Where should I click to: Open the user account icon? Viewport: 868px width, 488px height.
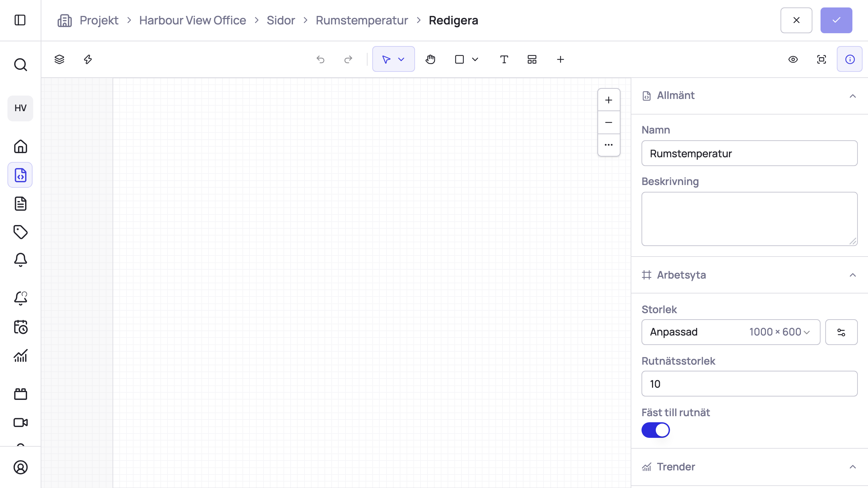[x=20, y=467]
